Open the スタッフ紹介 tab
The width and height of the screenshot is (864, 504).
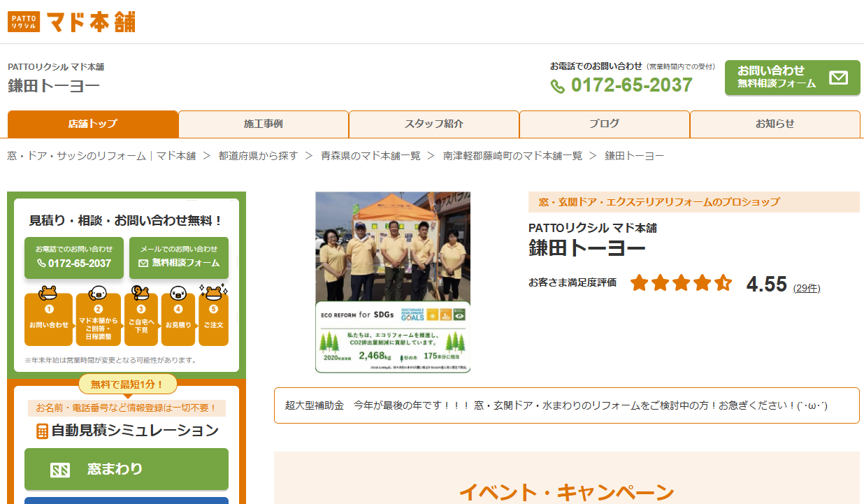pyautogui.click(x=434, y=124)
